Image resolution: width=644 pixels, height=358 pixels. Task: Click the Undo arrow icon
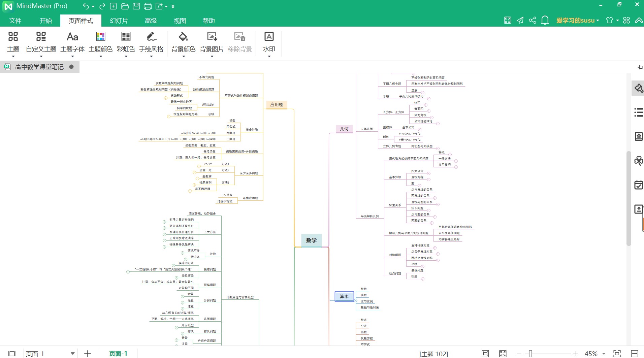pos(86,6)
